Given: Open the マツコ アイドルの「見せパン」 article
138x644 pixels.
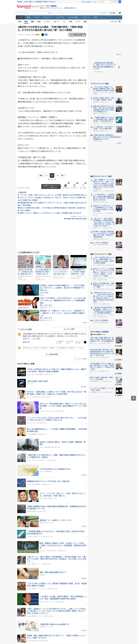Looking at the screenshot, I should (x=63, y=494).
